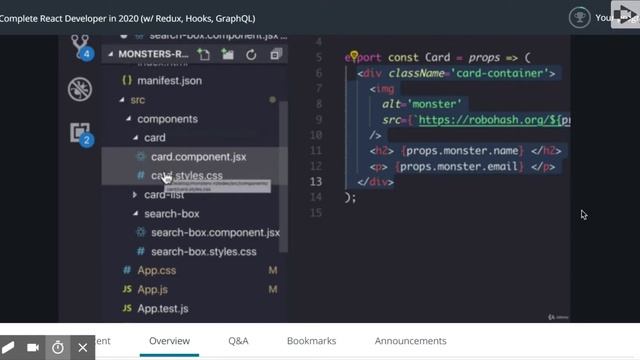Switch to the Q&A tab
640x360 pixels.
pyautogui.click(x=238, y=341)
